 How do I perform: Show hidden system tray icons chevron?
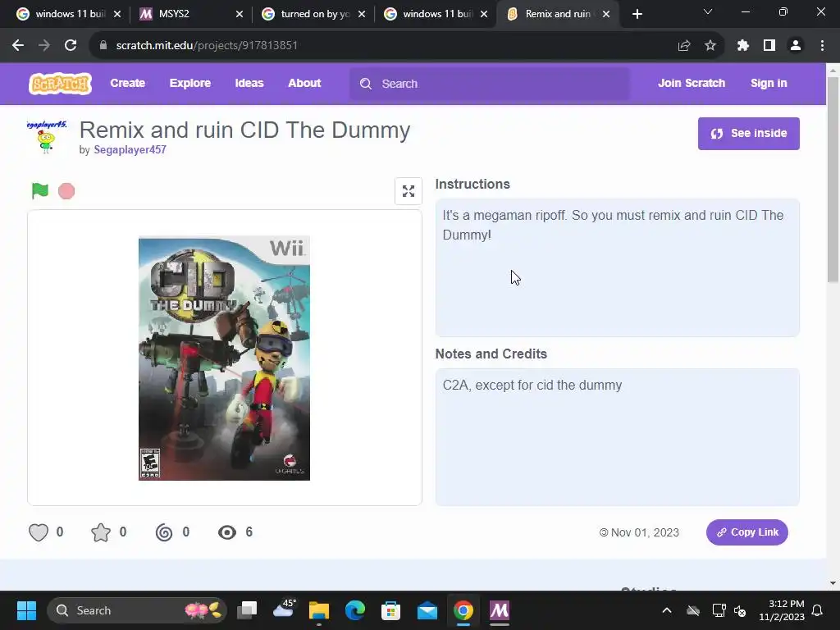coord(667,610)
